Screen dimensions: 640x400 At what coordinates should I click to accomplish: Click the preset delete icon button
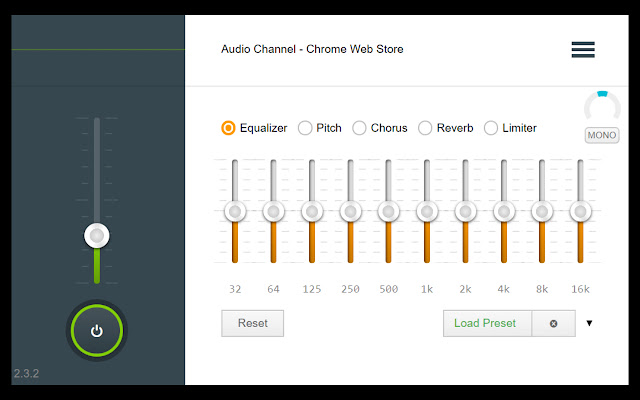click(553, 323)
